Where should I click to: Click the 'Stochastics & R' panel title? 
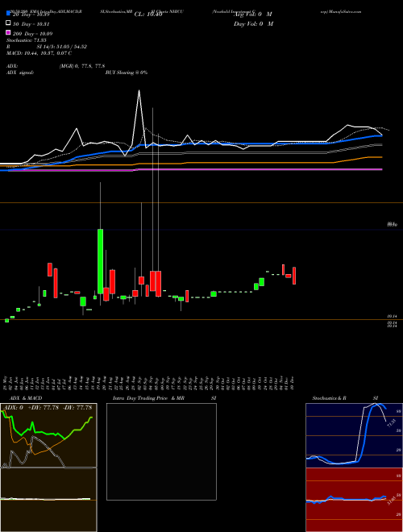tap(330, 398)
